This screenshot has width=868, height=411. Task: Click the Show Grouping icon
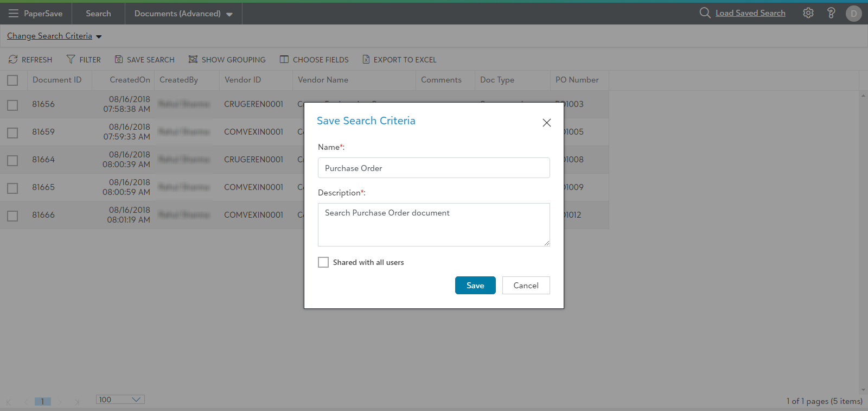(x=193, y=59)
